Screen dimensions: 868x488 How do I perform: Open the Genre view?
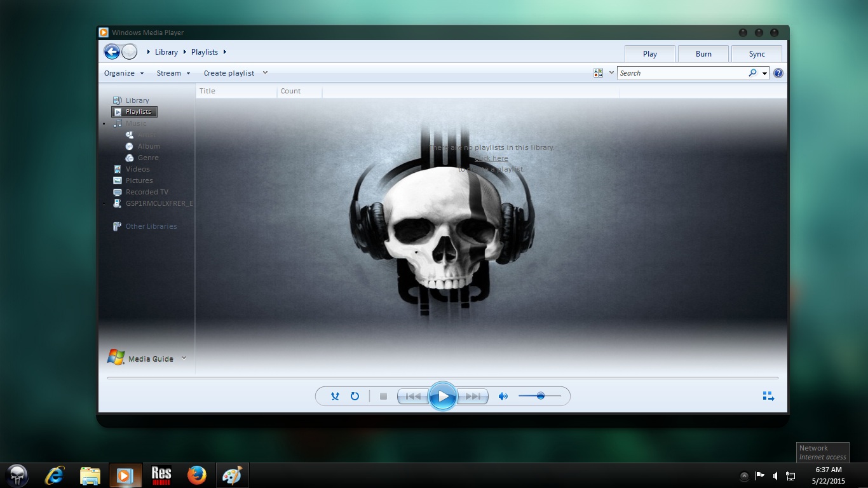(148, 158)
